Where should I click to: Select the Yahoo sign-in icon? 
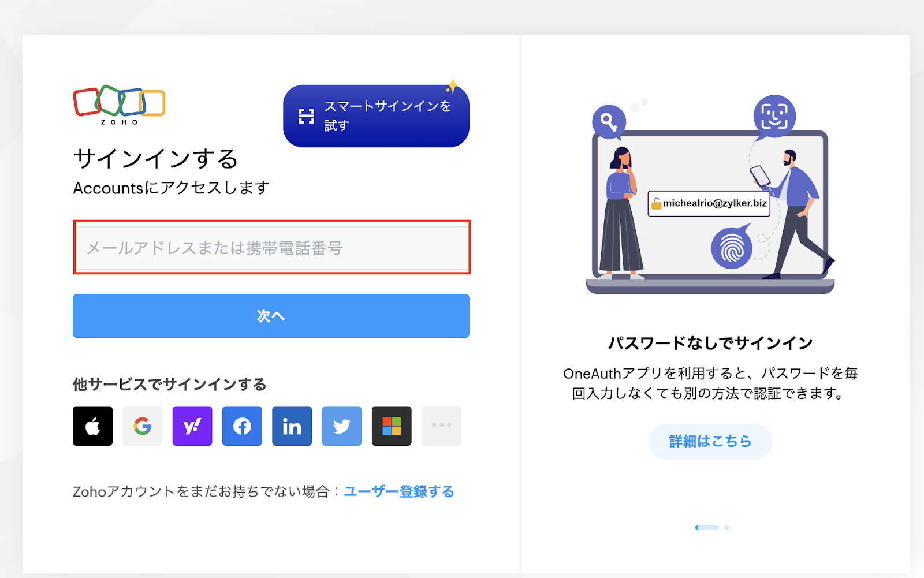(192, 426)
